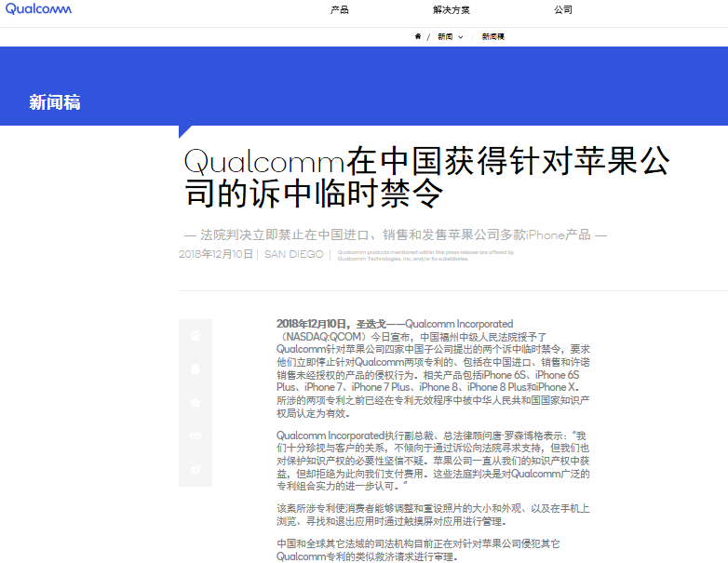Click the date text 2018年12月10日 under the title
The height and width of the screenshot is (563, 728).
click(216, 254)
